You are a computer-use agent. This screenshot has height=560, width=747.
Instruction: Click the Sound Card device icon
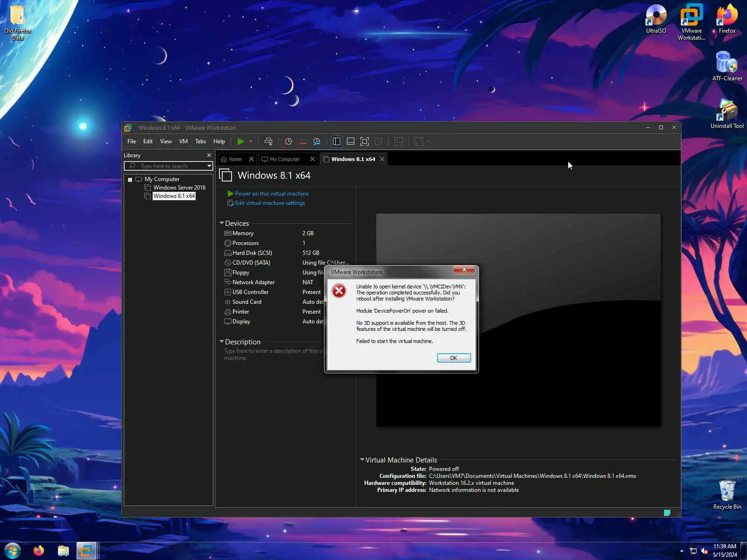tap(228, 302)
